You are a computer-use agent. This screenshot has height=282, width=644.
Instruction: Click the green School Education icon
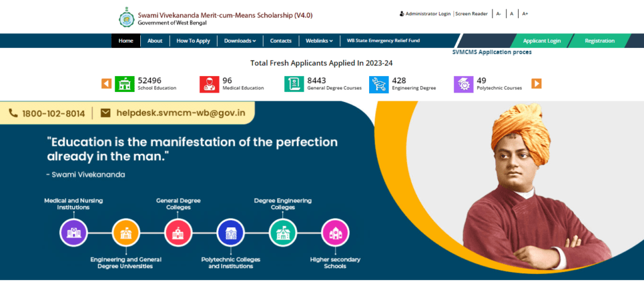point(125,84)
